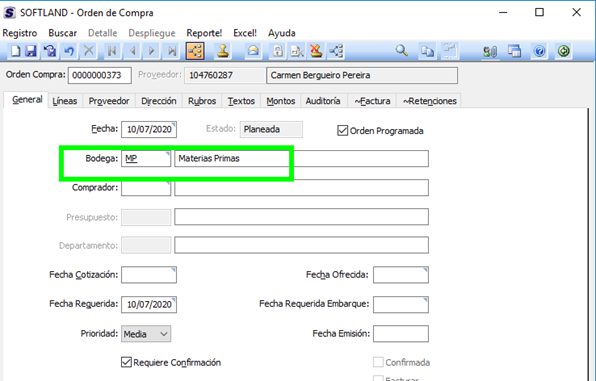Click the Departamento description field
This screenshot has width=596, height=381.
tap(301, 245)
